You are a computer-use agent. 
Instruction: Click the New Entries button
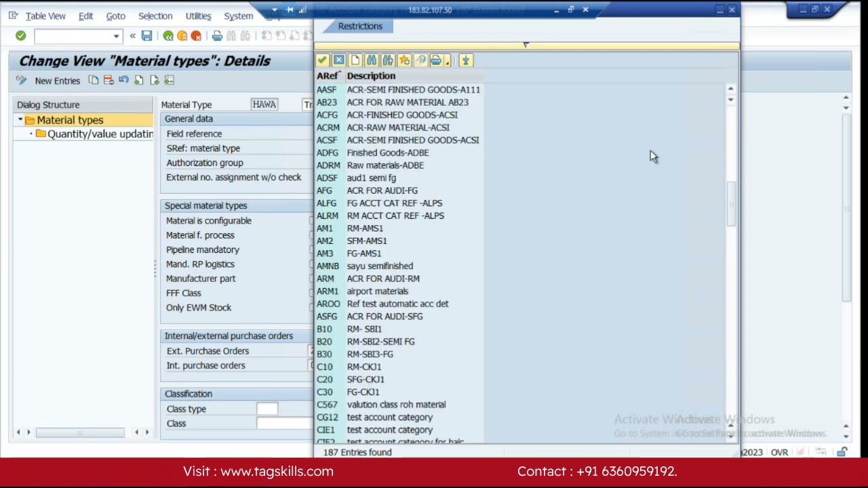coord(58,81)
